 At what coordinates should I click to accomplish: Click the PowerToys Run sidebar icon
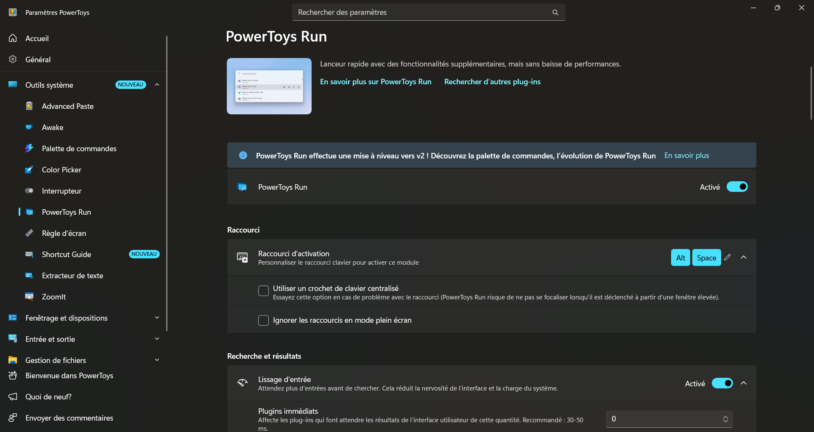pos(29,212)
